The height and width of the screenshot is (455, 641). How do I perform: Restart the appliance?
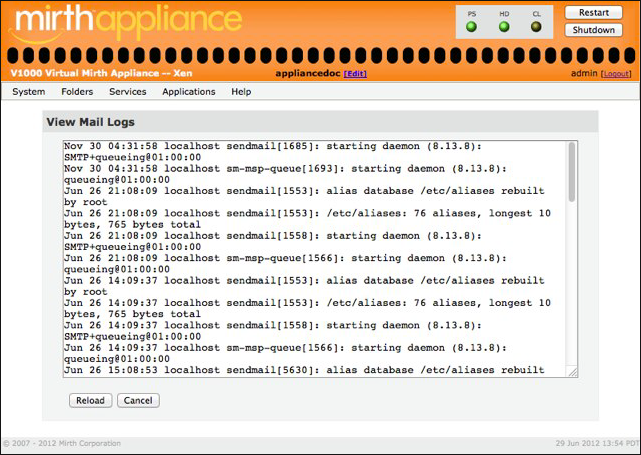[594, 13]
